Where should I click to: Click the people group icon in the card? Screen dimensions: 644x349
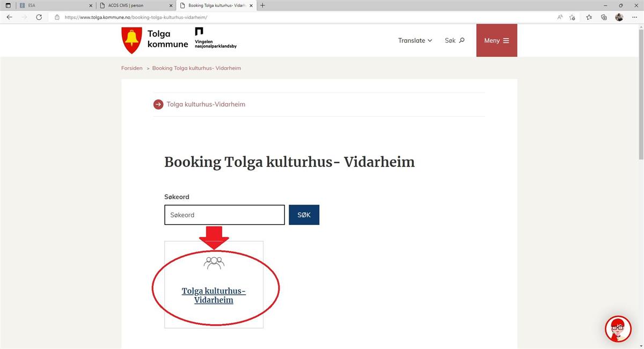pos(214,263)
